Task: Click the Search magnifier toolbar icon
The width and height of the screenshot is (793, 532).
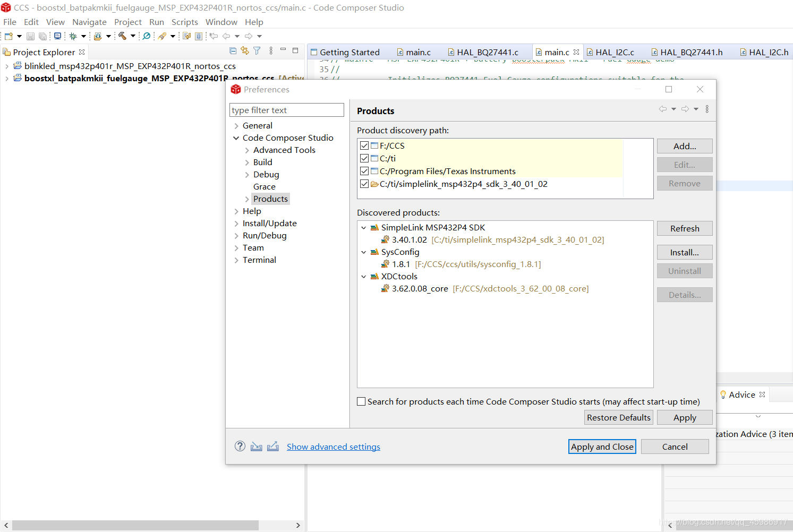Action: point(147,36)
